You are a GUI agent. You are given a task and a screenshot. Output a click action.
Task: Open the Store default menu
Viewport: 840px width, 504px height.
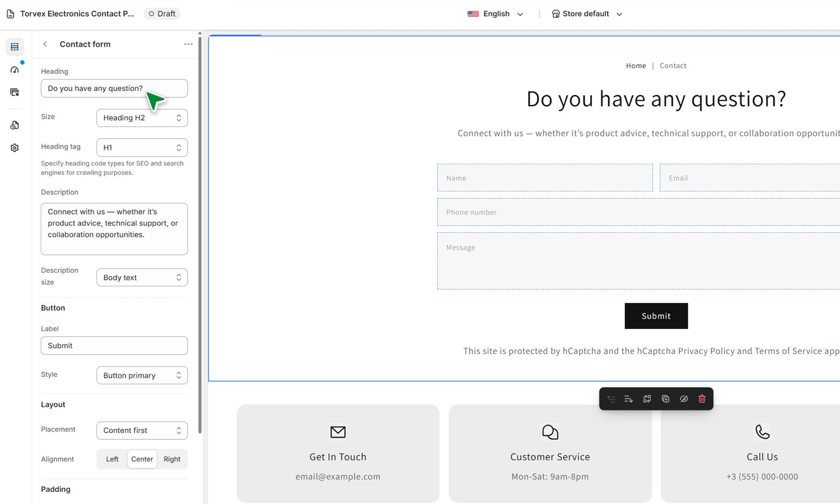coord(587,14)
